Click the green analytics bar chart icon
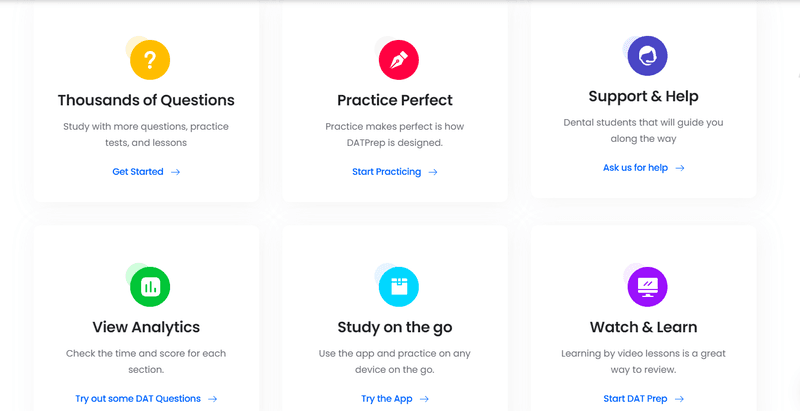This screenshot has width=800, height=411. coord(150,287)
